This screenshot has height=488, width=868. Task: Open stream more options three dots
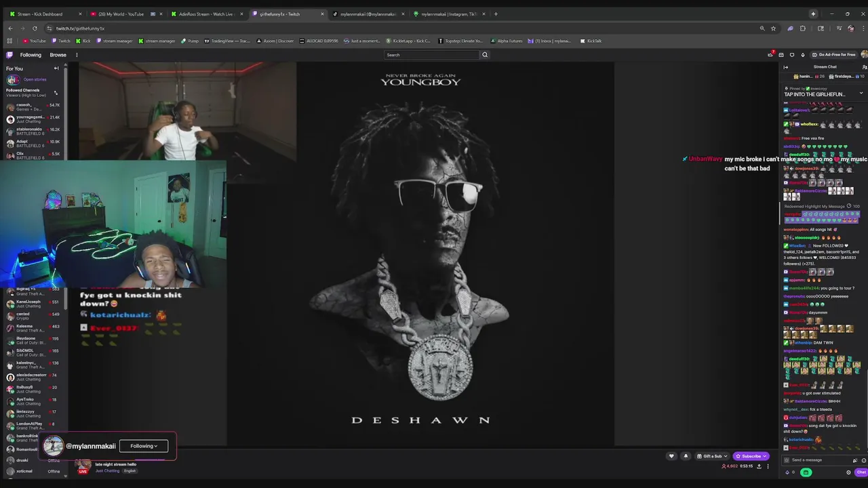coord(768,466)
